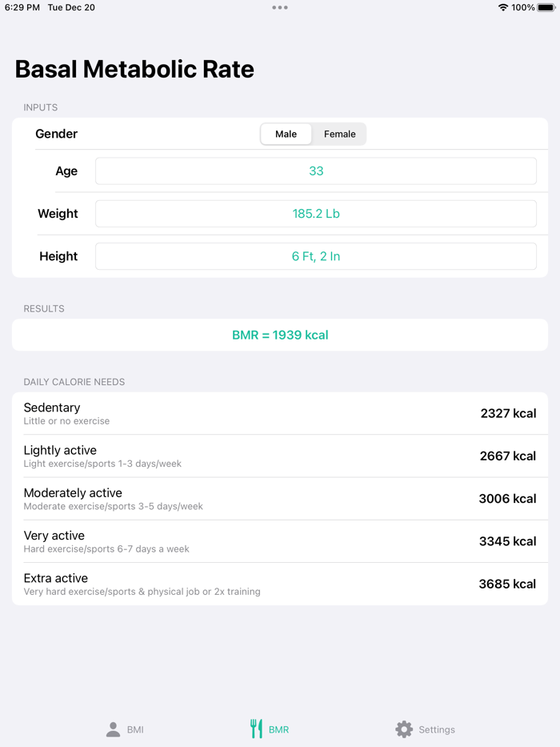
Task: Click the Lightly active row
Action: [x=280, y=456]
